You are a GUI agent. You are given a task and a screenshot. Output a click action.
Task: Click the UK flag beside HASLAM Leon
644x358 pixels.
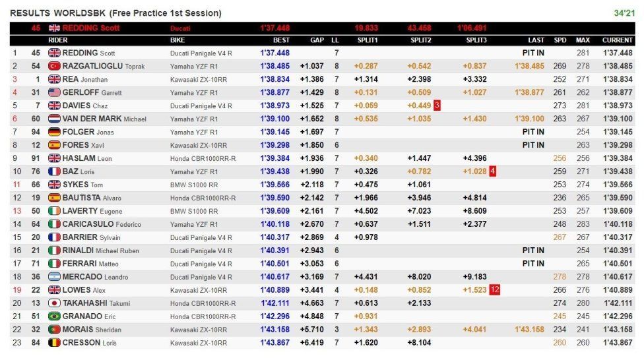click(x=54, y=158)
